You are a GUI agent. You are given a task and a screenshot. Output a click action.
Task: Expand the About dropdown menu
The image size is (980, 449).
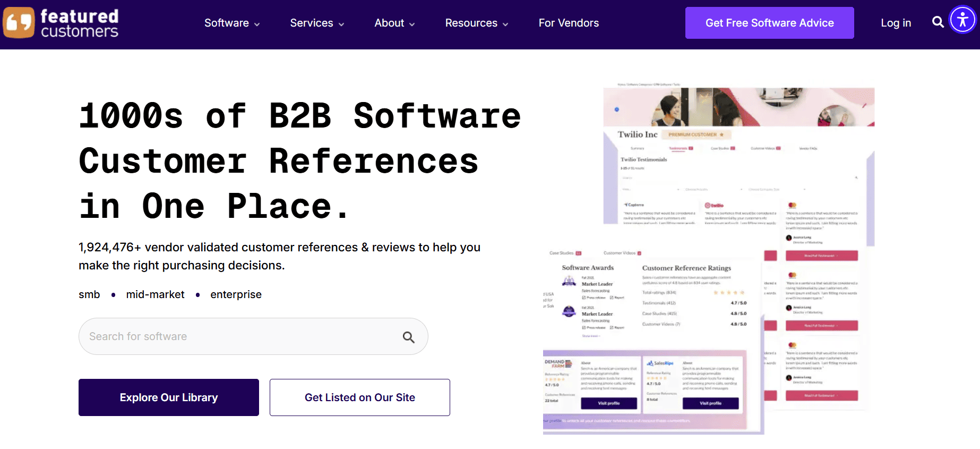click(394, 23)
